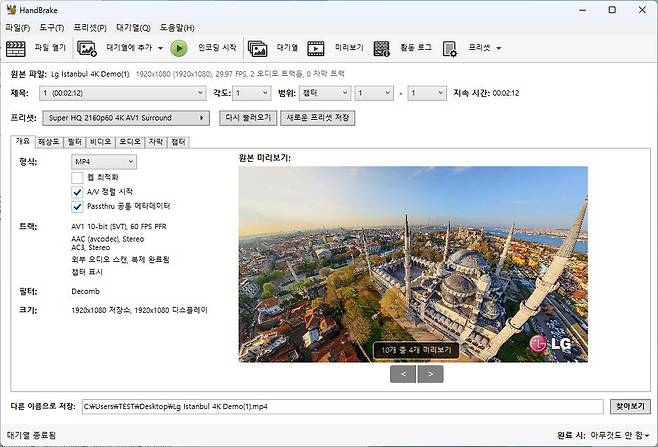Switch to the 챕터 tab
Viewport: 658px width, 447px height.
178,142
